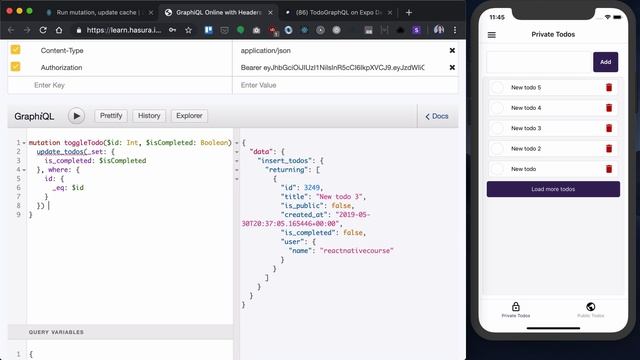Image resolution: width=640 pixels, height=360 pixels.
Task: Open Chrome's three-dot menu
Action: tap(455, 30)
